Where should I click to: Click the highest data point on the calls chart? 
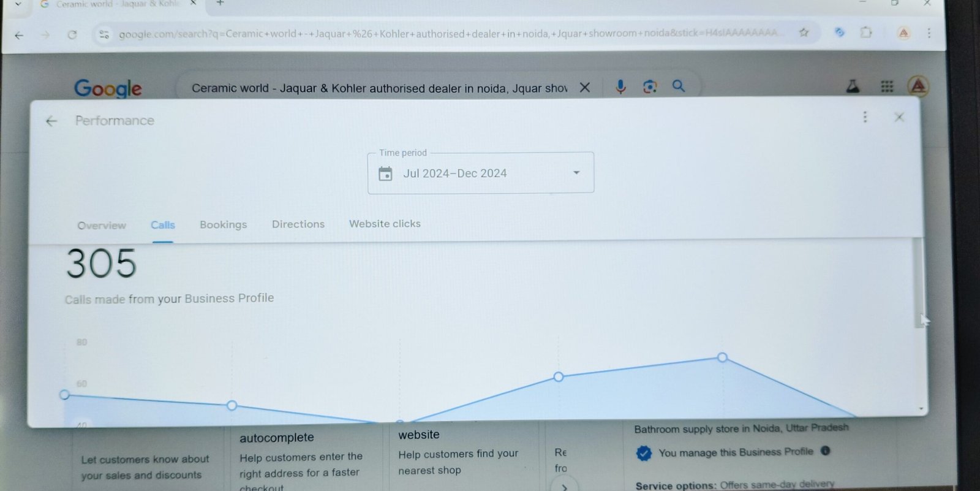click(x=722, y=357)
